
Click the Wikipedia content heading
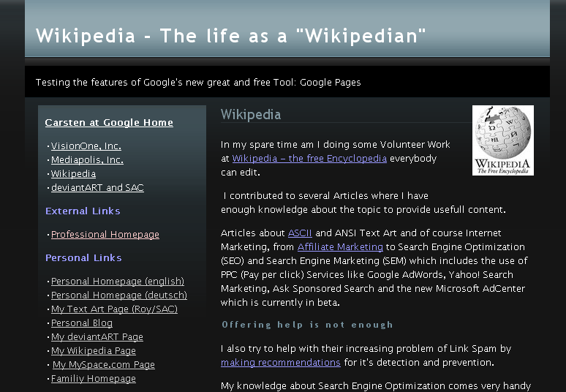(x=251, y=115)
